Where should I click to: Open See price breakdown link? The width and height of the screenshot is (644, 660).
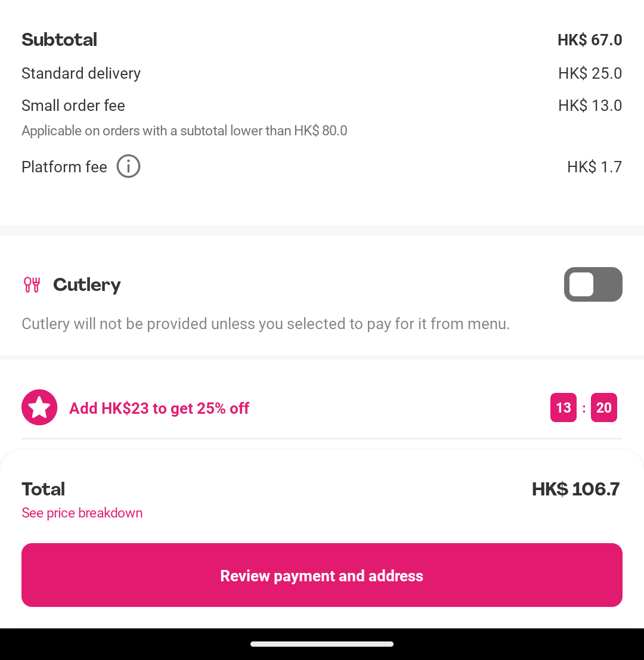82,513
